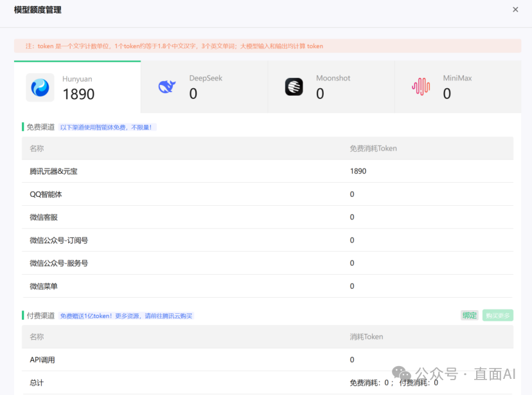Select the 微信公众号-服务号 row name

point(58,263)
